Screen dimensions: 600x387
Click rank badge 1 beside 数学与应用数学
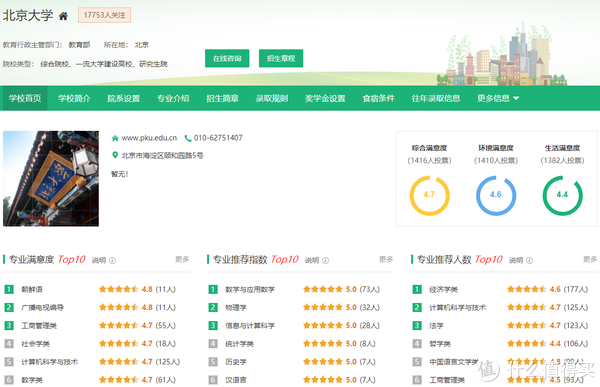click(x=213, y=289)
